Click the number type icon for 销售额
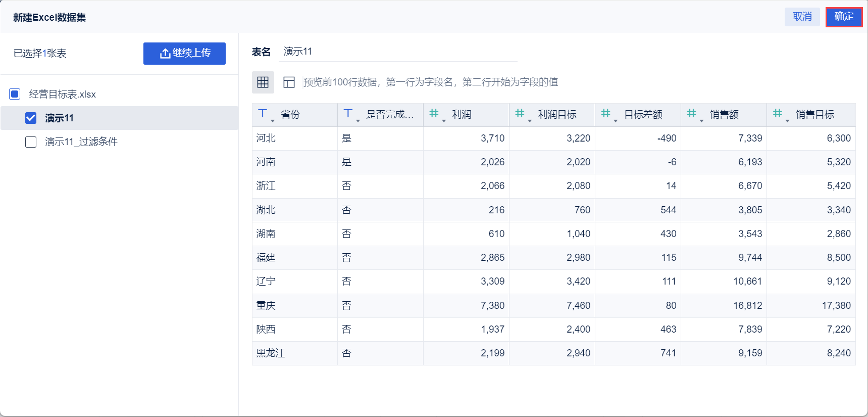 (692, 114)
